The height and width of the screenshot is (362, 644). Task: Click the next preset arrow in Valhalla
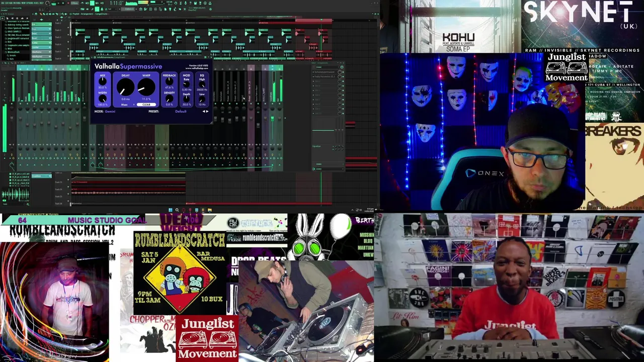coord(207,111)
